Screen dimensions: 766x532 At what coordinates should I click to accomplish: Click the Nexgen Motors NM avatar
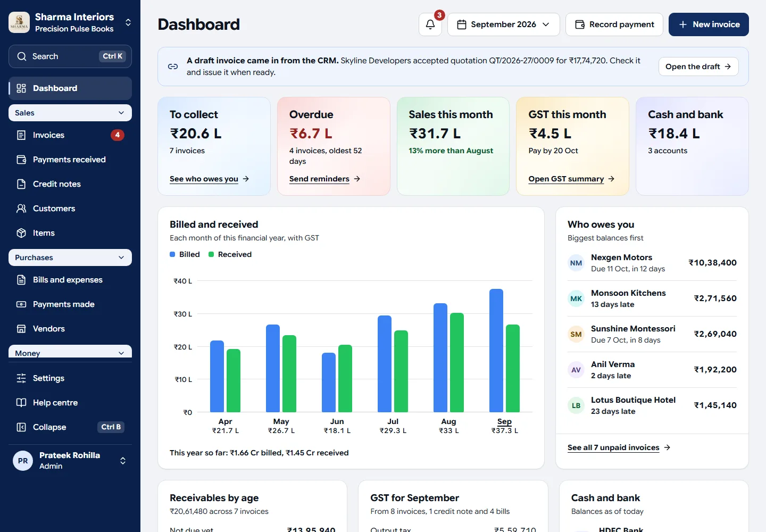pos(576,263)
